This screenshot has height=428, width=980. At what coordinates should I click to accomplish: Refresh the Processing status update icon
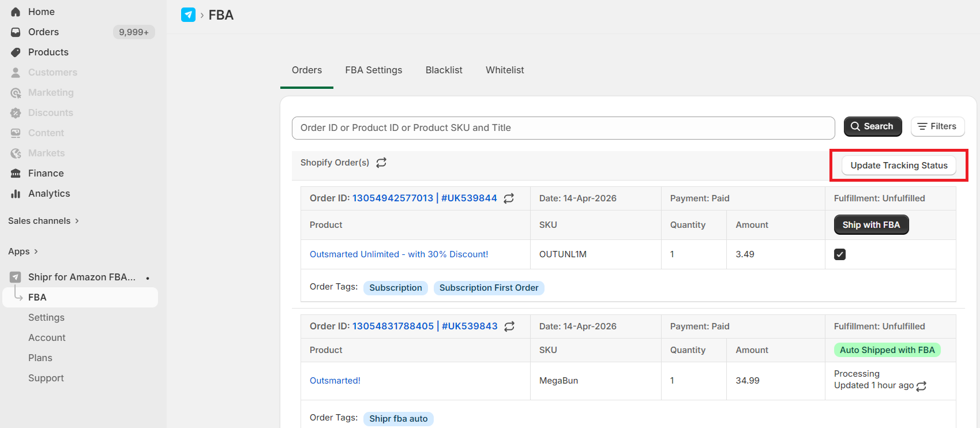921,386
